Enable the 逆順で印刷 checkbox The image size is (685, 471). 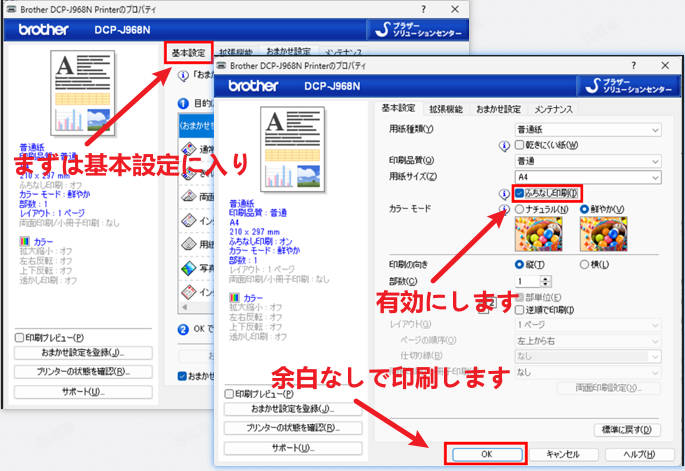point(519,310)
